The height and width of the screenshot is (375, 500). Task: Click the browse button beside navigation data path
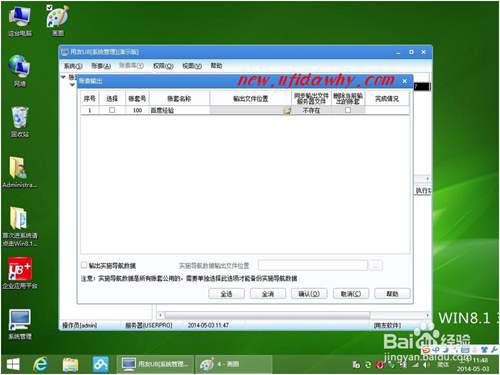pyautogui.click(x=376, y=266)
